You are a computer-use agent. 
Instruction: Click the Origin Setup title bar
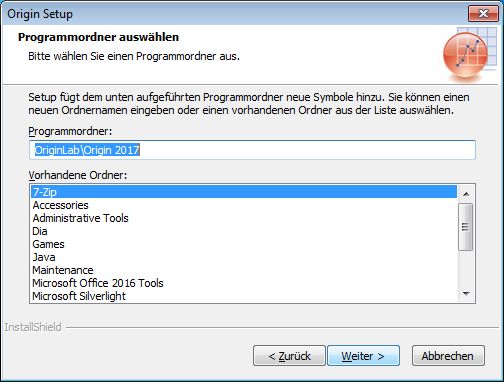(233, 14)
